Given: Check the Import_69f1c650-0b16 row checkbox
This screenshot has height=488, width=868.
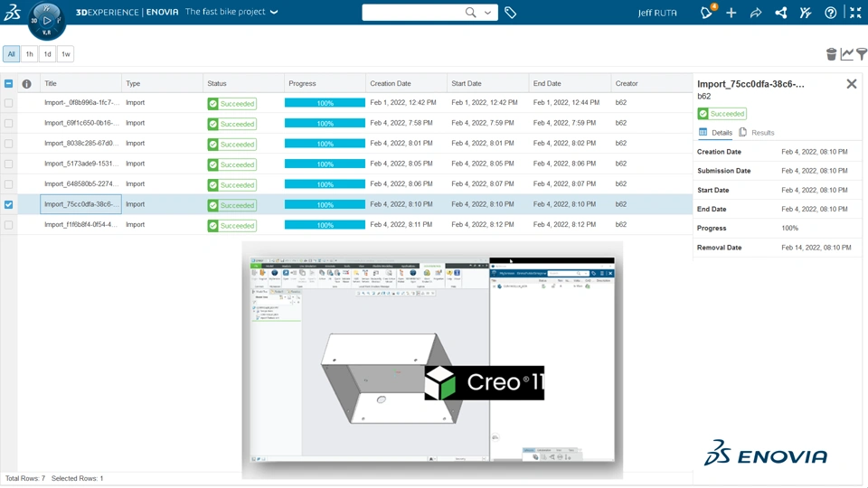Looking at the screenshot, I should (x=8, y=123).
